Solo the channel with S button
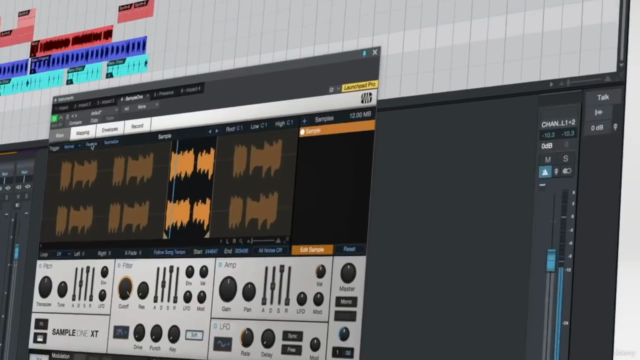The width and height of the screenshot is (640, 360). click(565, 159)
